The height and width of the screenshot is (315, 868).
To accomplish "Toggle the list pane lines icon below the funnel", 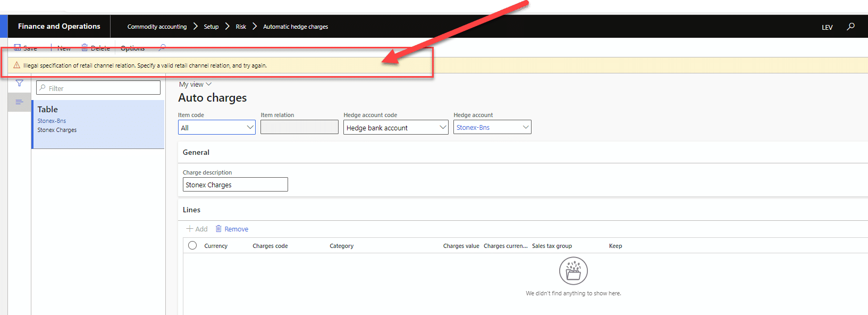I will tap(19, 102).
